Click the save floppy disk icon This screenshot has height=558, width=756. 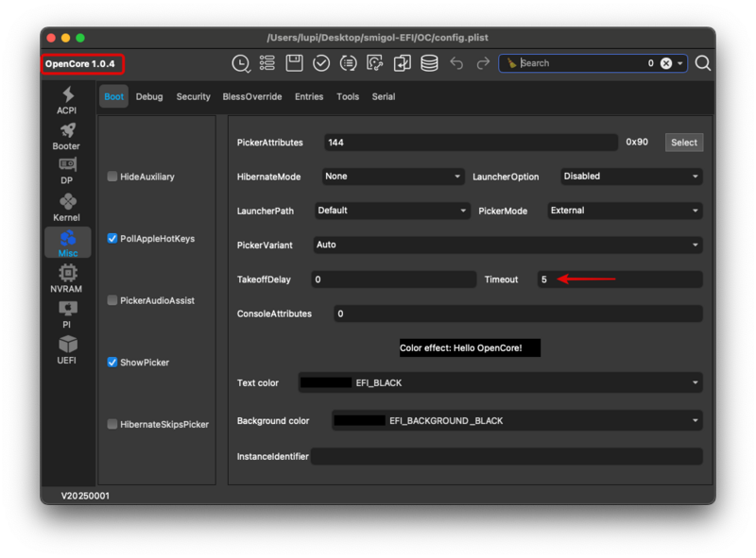(294, 63)
